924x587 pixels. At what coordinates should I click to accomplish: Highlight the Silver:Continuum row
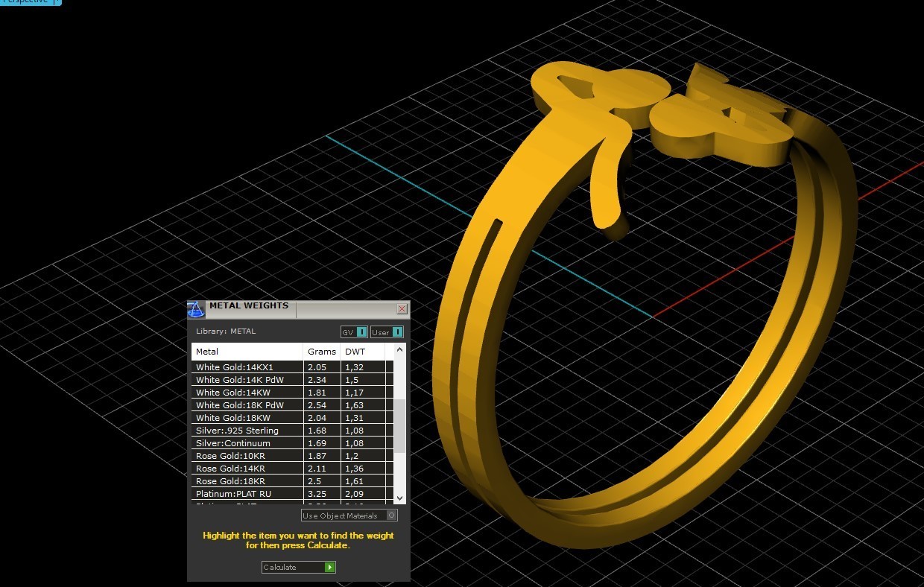tap(246, 443)
